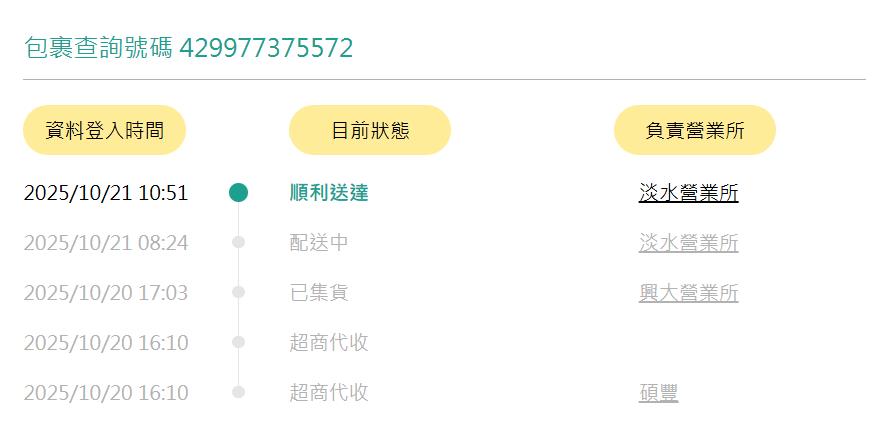Open 淡水營業所 link in the 配送中 row

688,243
